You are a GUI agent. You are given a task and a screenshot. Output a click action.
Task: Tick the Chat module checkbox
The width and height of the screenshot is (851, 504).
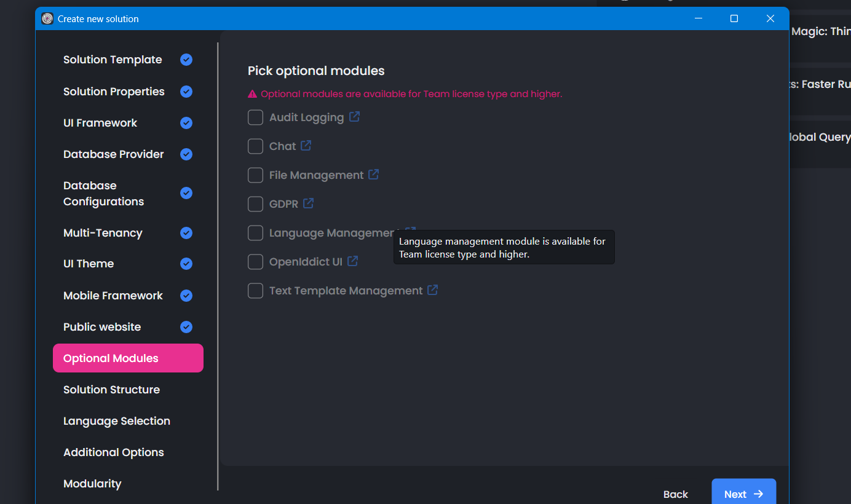pyautogui.click(x=255, y=146)
